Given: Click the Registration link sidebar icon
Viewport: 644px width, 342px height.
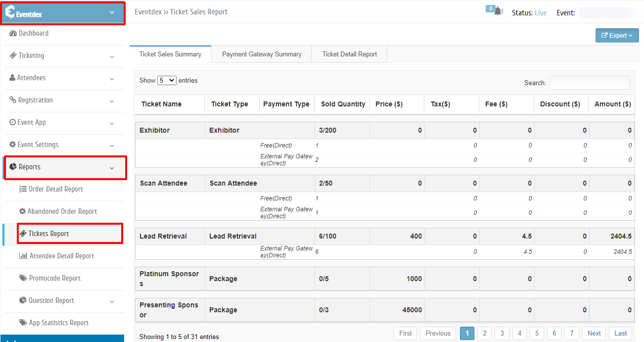Looking at the screenshot, I should click(x=12, y=100).
